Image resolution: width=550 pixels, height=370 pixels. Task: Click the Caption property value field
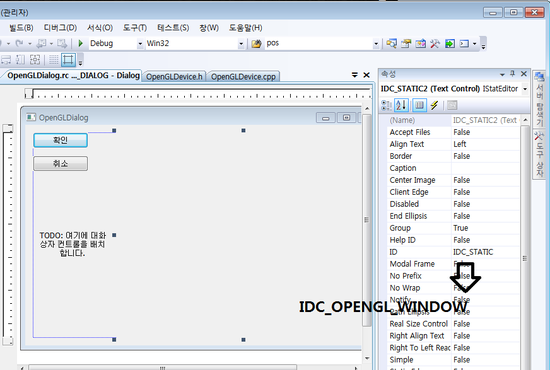(485, 168)
